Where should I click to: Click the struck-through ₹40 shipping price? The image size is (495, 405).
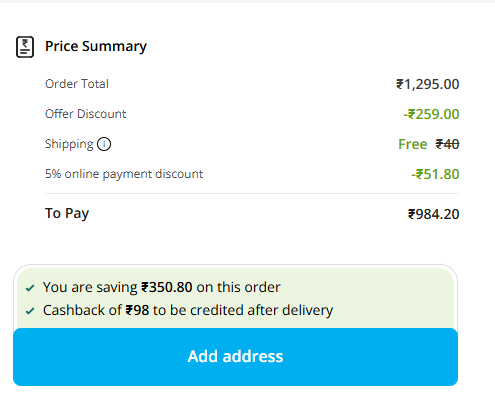(447, 144)
